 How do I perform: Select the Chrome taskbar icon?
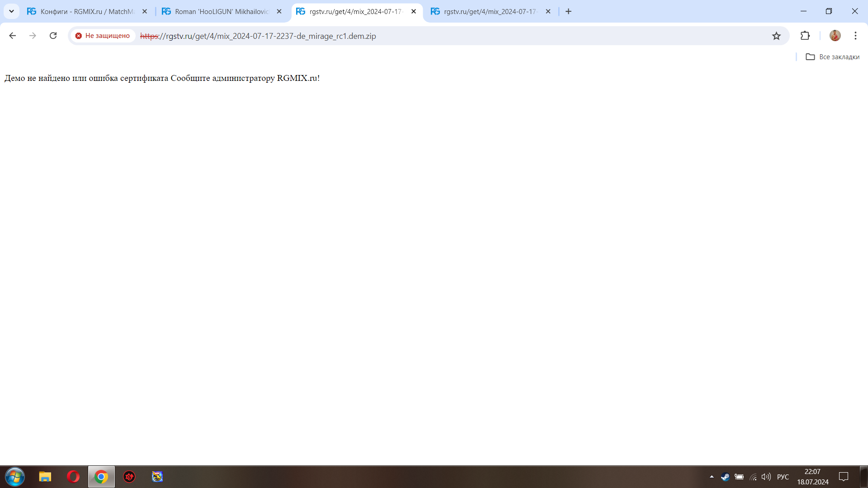[101, 477]
